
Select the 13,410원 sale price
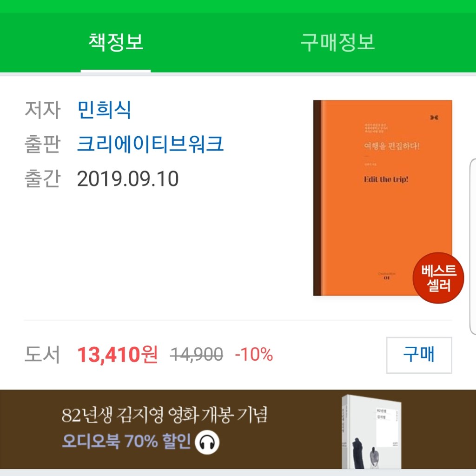[x=118, y=354]
